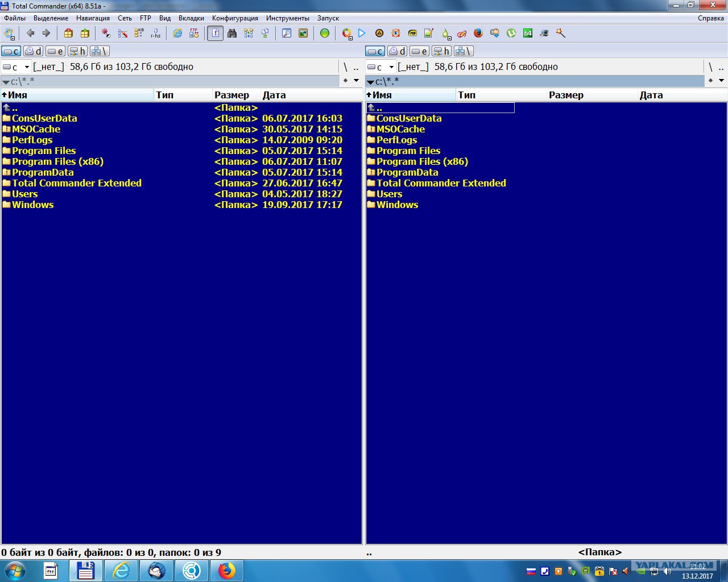This screenshot has width=728, height=582.
Task: Click the red asterisk select icon
Action: point(106,34)
